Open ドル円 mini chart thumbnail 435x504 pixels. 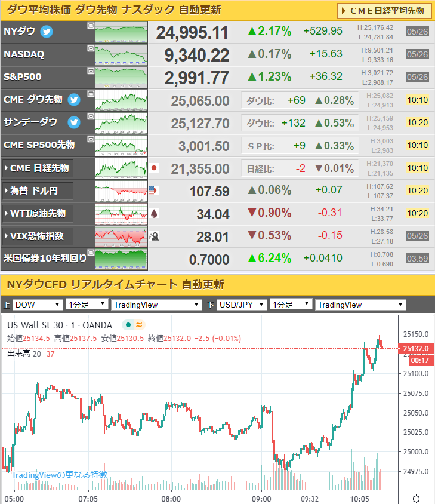(x=121, y=191)
